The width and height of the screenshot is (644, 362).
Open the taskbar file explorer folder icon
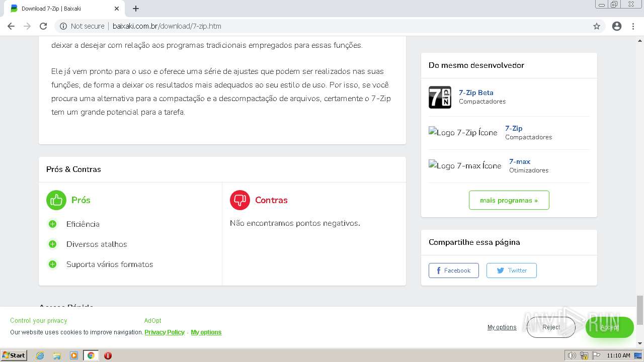tap(57, 355)
